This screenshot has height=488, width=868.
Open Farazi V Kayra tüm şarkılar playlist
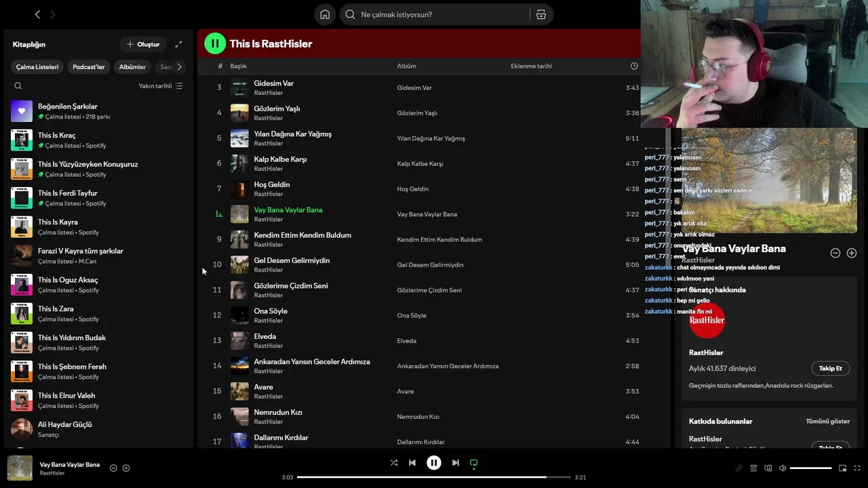(97, 256)
